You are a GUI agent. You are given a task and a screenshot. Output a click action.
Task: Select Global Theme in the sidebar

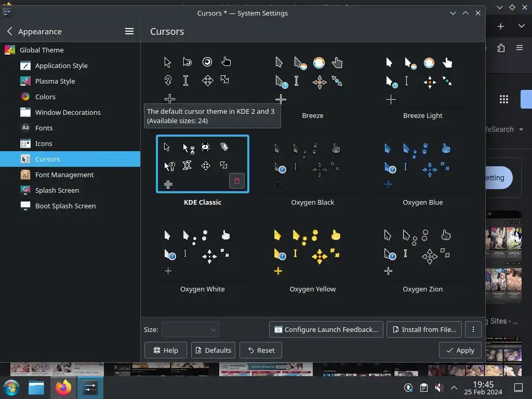click(x=70, y=50)
